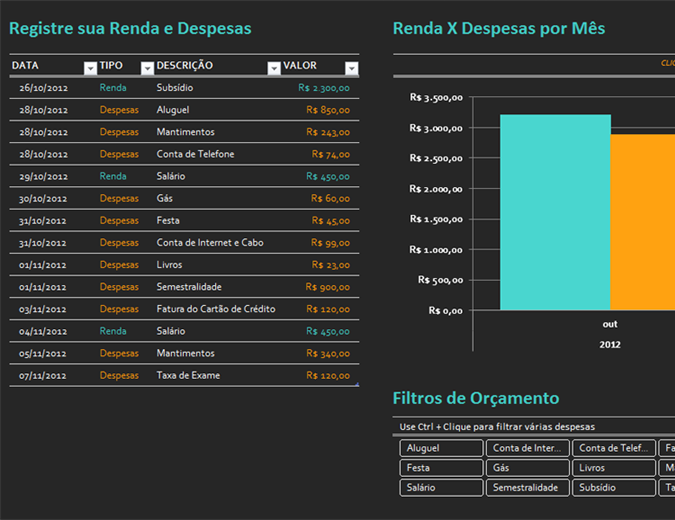The width and height of the screenshot is (675, 520).
Task: Click the date cell 30/10/2012
Action: (43, 199)
